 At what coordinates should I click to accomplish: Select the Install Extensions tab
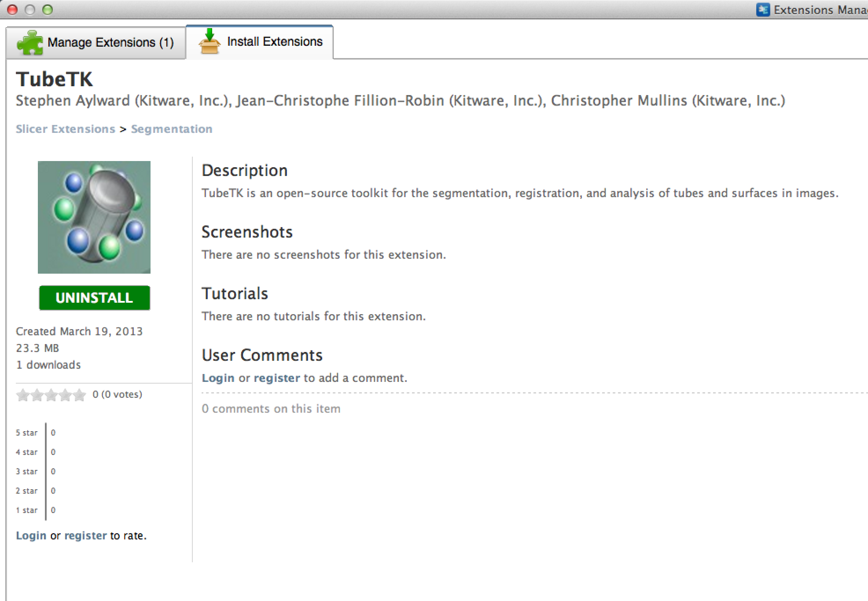click(x=260, y=42)
